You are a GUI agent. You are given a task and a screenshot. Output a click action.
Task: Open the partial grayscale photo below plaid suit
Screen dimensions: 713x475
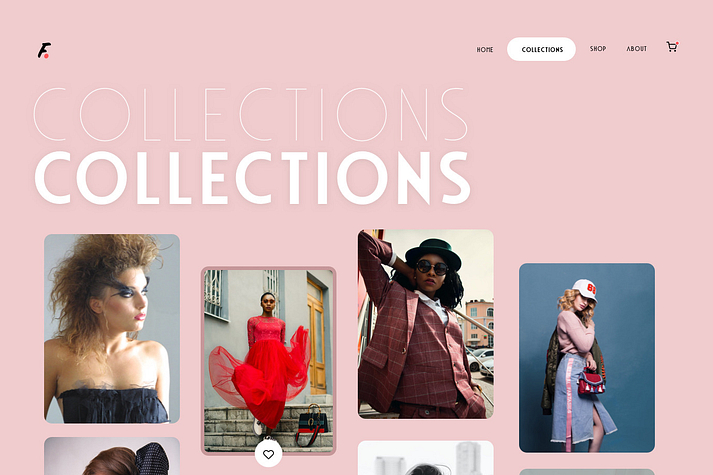click(426, 458)
